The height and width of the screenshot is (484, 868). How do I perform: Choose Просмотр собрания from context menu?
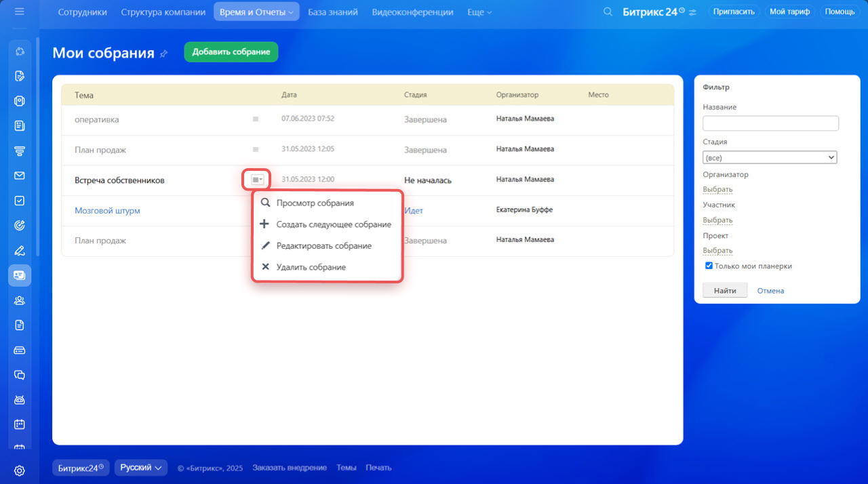(315, 203)
